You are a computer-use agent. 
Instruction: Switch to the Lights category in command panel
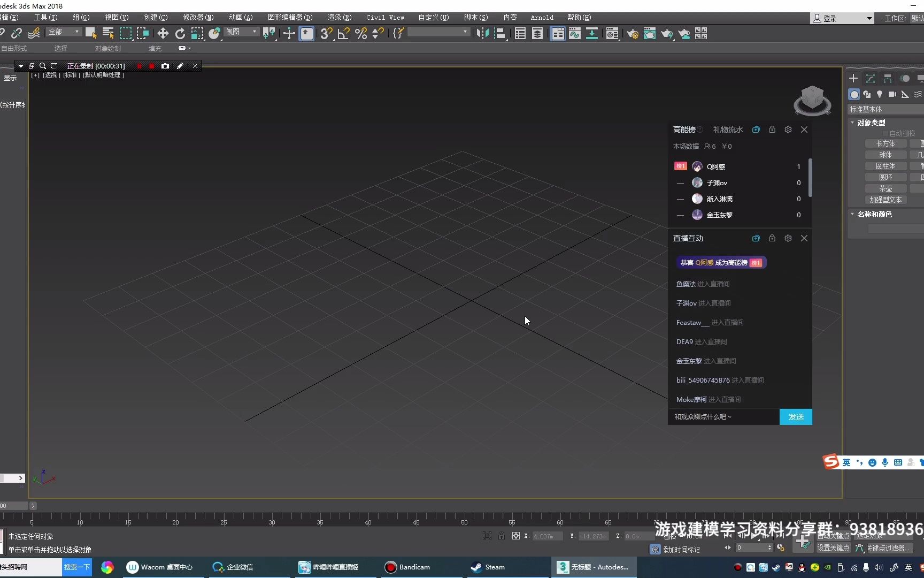pos(880,95)
